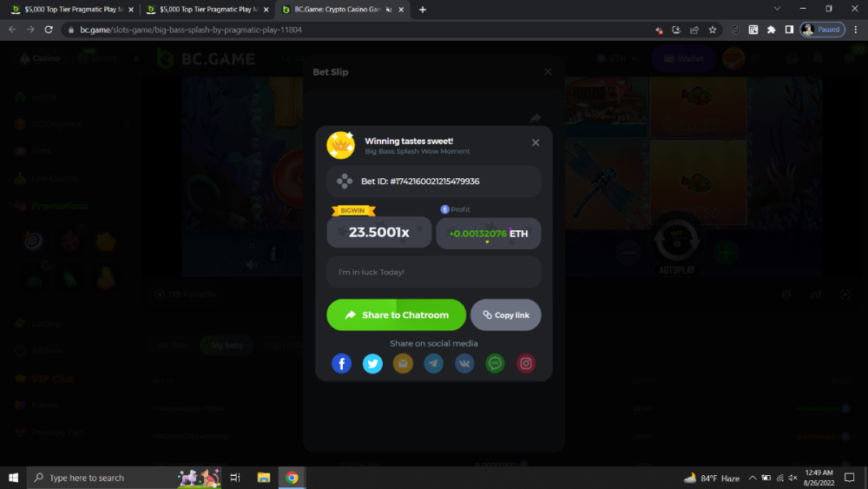Share the bet slip via email icon
The image size is (868, 489).
(403, 364)
